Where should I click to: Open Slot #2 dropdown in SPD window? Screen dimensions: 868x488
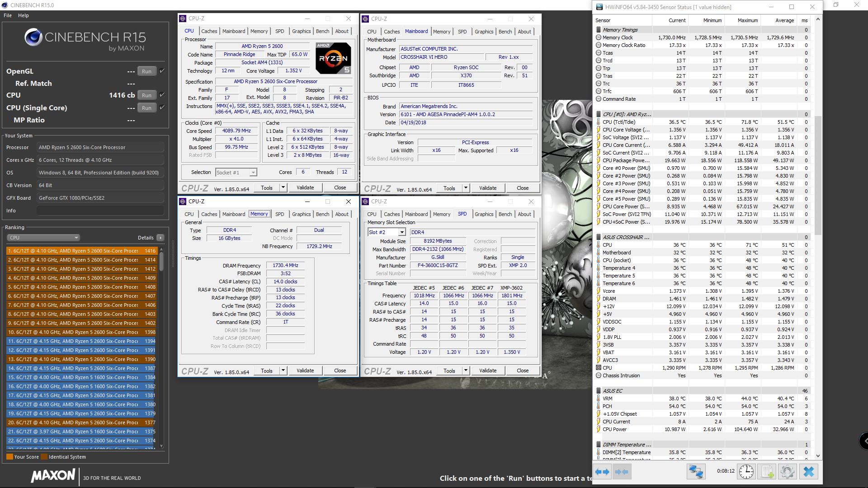[x=402, y=232]
